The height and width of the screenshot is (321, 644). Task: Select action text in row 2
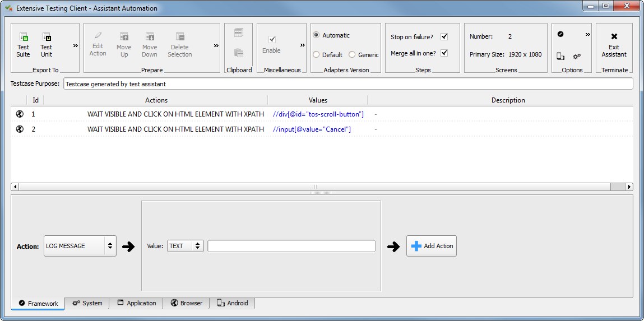(x=175, y=129)
